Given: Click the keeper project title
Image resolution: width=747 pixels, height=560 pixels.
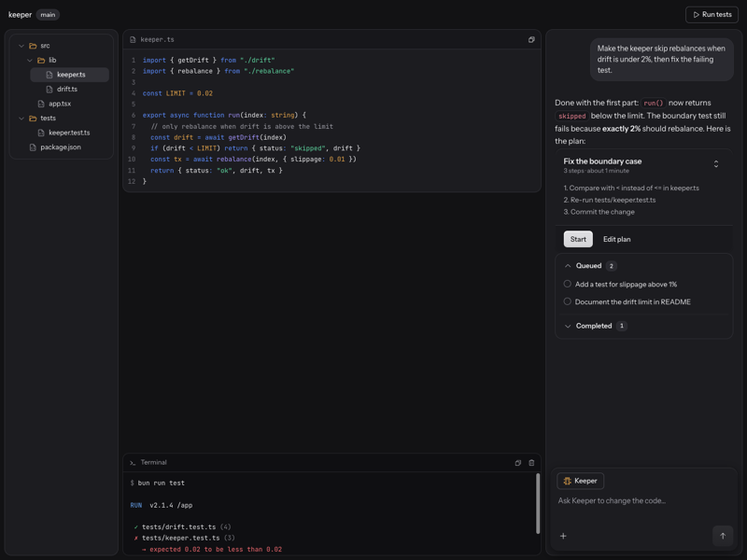Looking at the screenshot, I should [x=20, y=15].
